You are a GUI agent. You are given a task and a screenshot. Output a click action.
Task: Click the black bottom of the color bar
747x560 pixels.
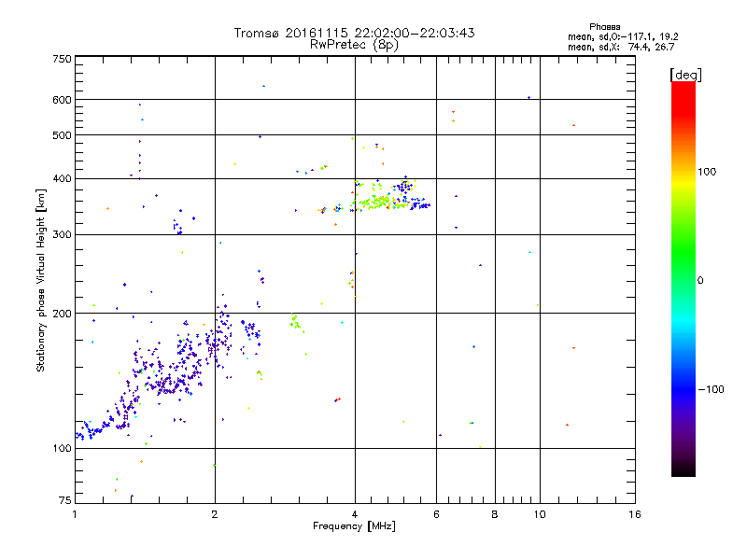[684, 469]
